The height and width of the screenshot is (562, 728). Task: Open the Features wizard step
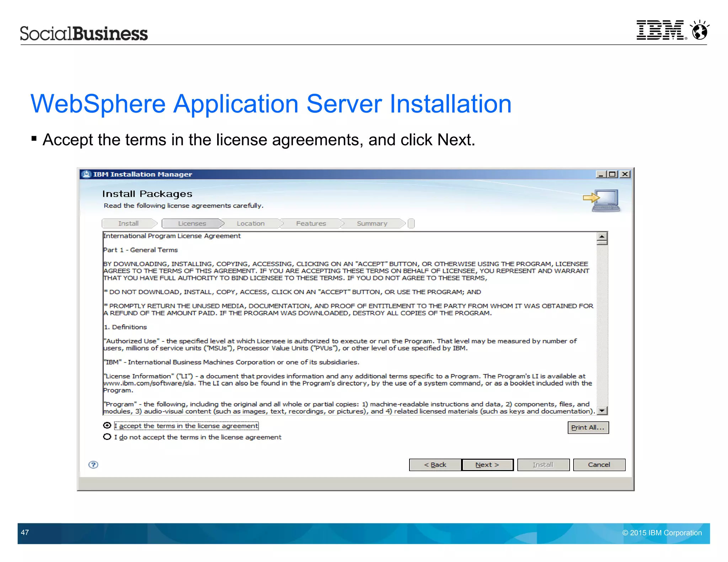[x=311, y=223]
